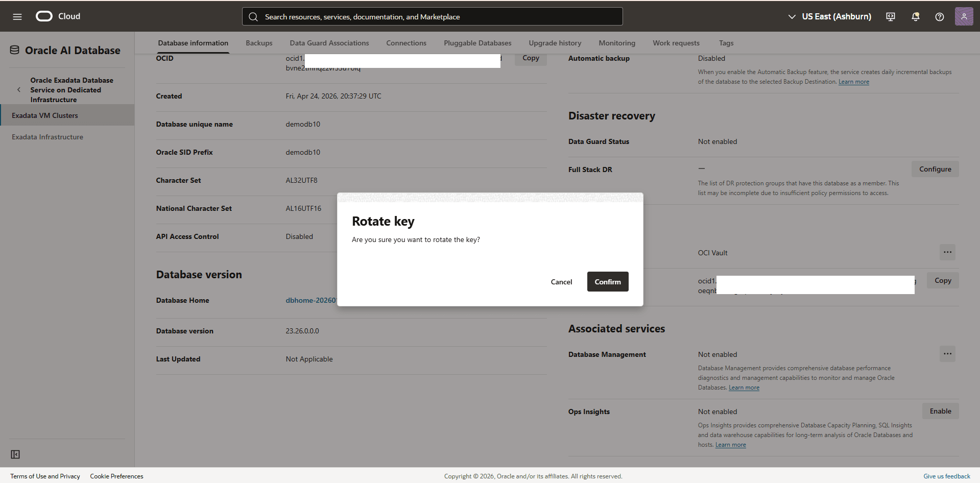Open Database Management Learn more link

pos(744,388)
